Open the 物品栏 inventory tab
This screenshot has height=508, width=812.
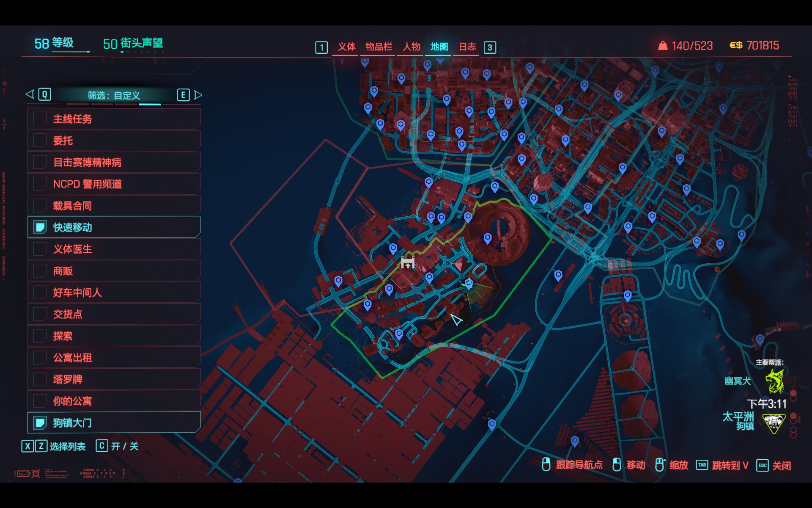[x=379, y=47]
